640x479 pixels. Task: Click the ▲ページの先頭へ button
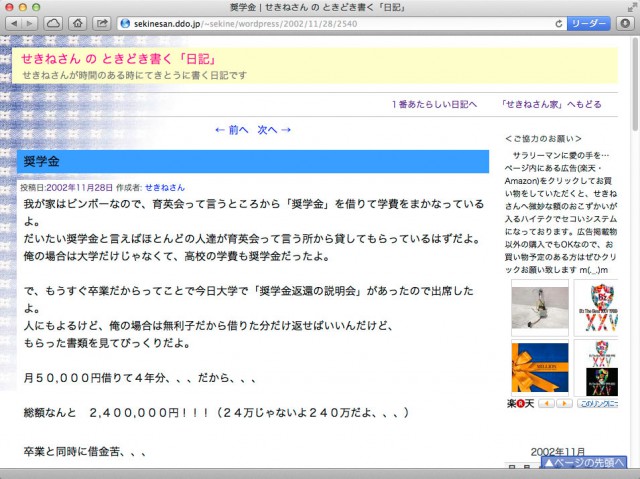pos(588,463)
